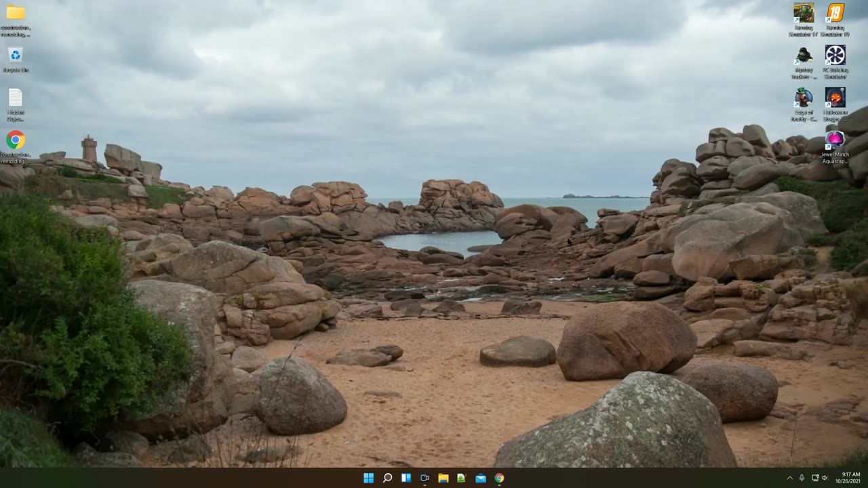This screenshot has height=488, width=868.
Task: Select the Jewel Match Aquascapes shortcut
Action: click(835, 148)
